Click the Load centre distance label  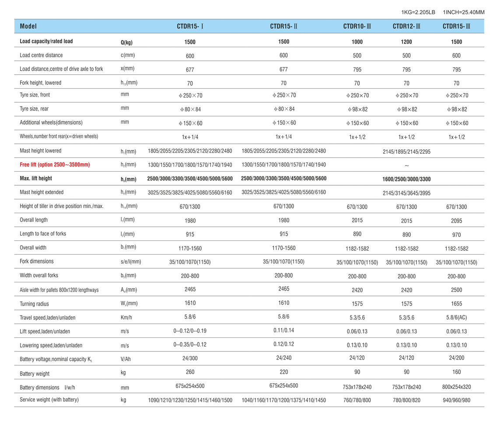(41, 55)
